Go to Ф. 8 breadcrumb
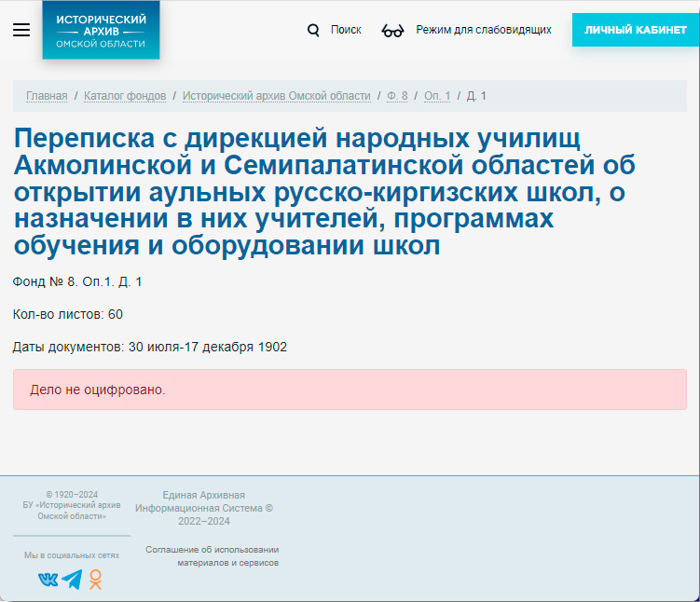 click(x=397, y=96)
